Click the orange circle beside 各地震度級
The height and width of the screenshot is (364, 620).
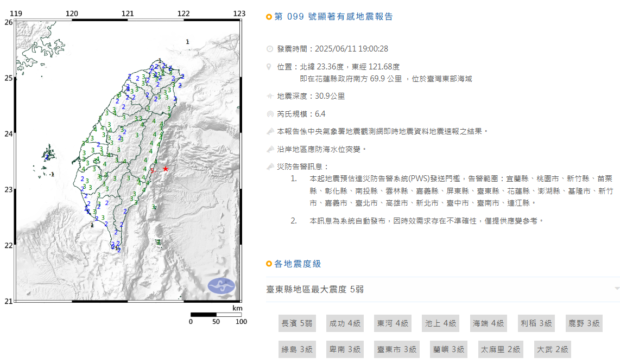click(269, 264)
